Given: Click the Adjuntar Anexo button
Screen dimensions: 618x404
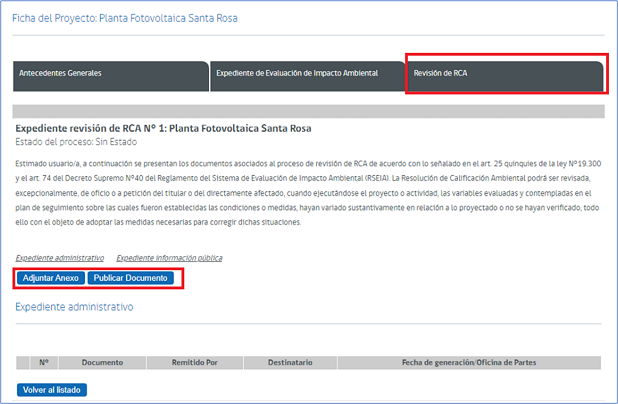Looking at the screenshot, I should [x=50, y=277].
